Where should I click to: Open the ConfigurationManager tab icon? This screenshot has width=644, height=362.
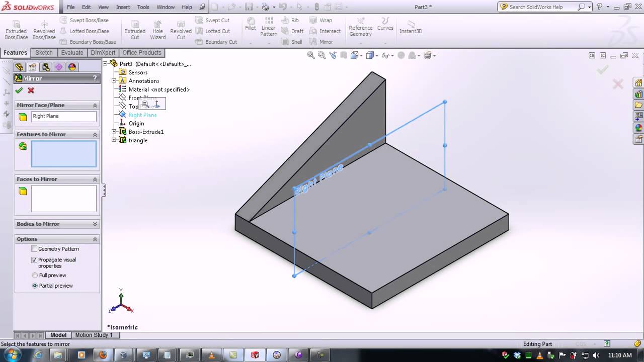click(x=46, y=67)
